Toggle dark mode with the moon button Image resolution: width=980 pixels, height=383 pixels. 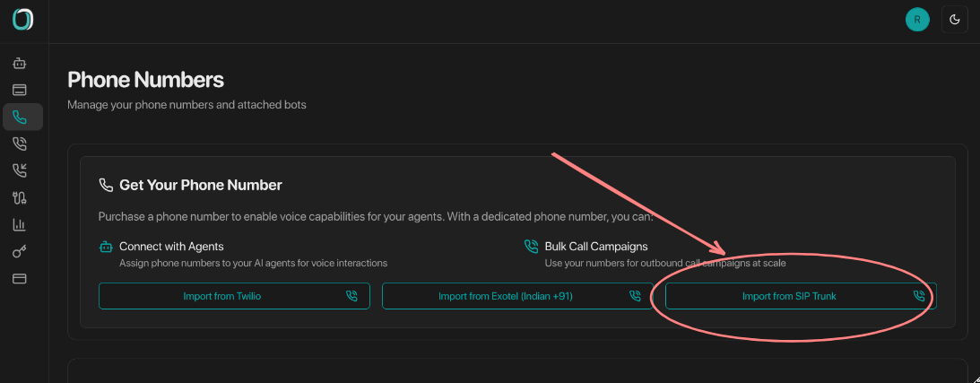pos(954,20)
